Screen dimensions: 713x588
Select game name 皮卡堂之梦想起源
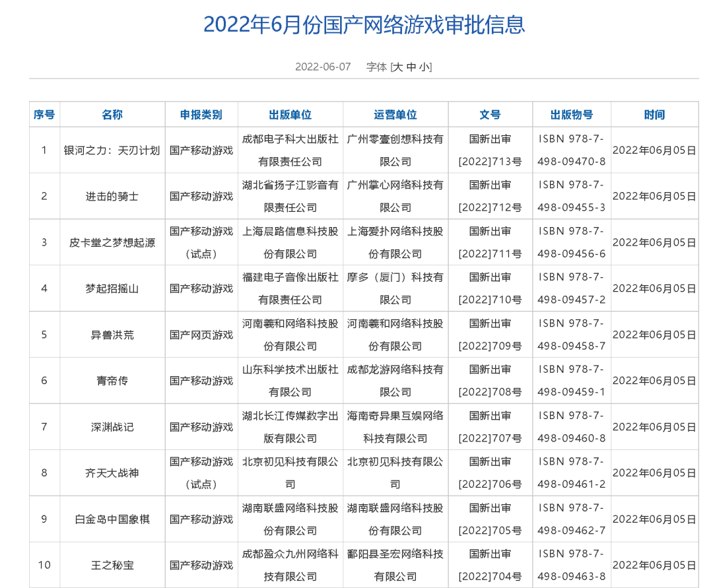tap(112, 243)
